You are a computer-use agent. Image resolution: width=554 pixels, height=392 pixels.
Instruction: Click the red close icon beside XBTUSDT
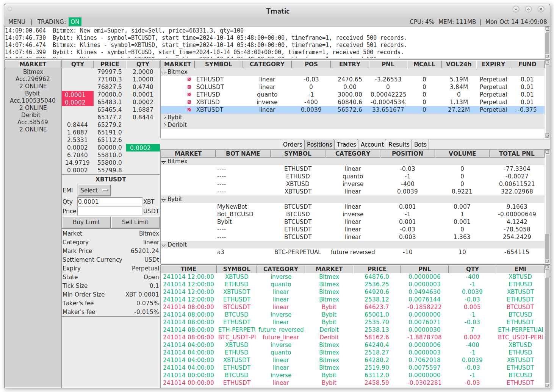189,110
